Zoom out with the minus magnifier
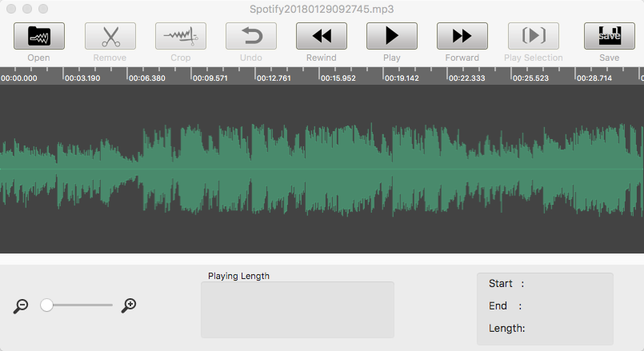This screenshot has width=644, height=351. click(22, 305)
